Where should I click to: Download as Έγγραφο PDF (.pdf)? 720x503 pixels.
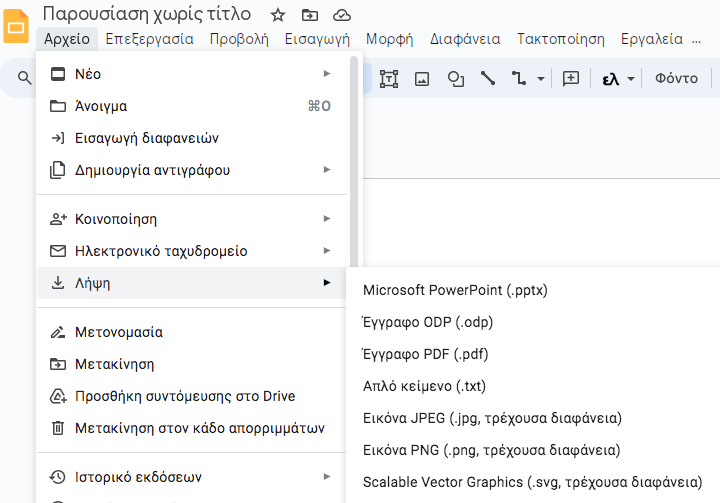pos(426,354)
